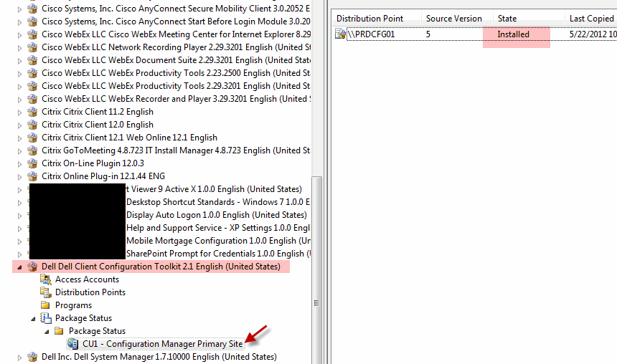Click the parent Package Status node icon
The width and height of the screenshot is (617, 364).
46,318
